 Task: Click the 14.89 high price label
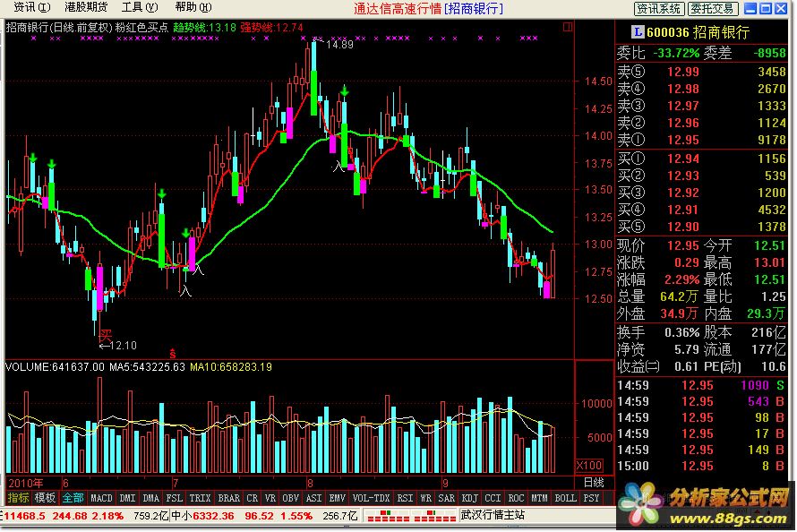click(x=339, y=45)
